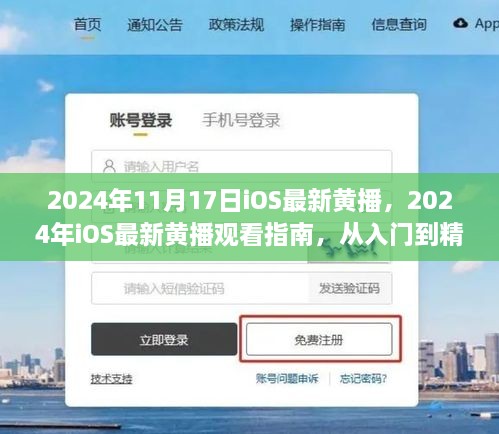Click the App download text in header
Viewport: 499px width, 434px height.
(x=487, y=24)
